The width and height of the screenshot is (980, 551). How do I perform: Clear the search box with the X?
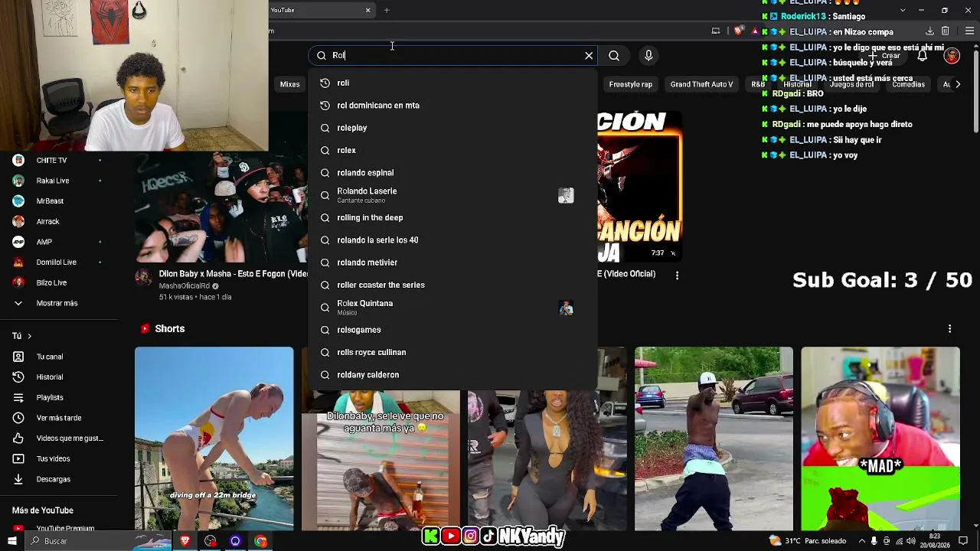[x=589, y=55]
